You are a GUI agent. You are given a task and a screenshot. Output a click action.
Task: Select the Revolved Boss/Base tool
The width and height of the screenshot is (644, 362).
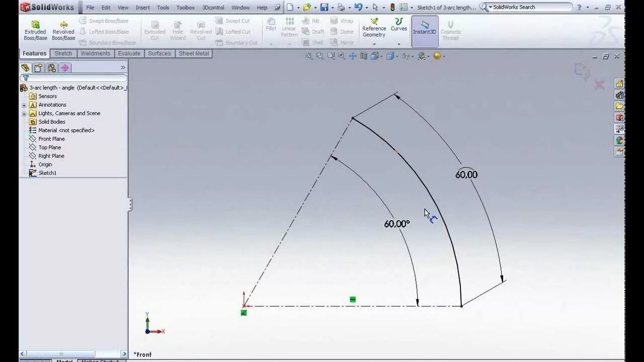tap(63, 29)
